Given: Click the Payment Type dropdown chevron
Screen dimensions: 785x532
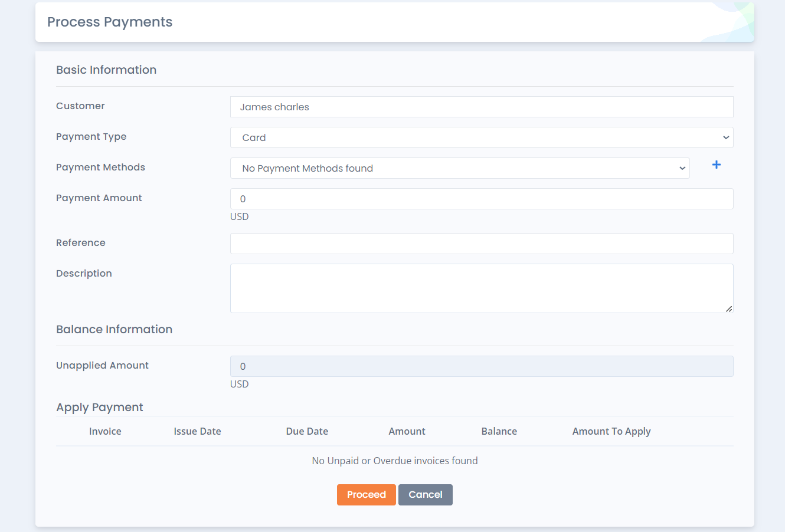Looking at the screenshot, I should (725, 137).
